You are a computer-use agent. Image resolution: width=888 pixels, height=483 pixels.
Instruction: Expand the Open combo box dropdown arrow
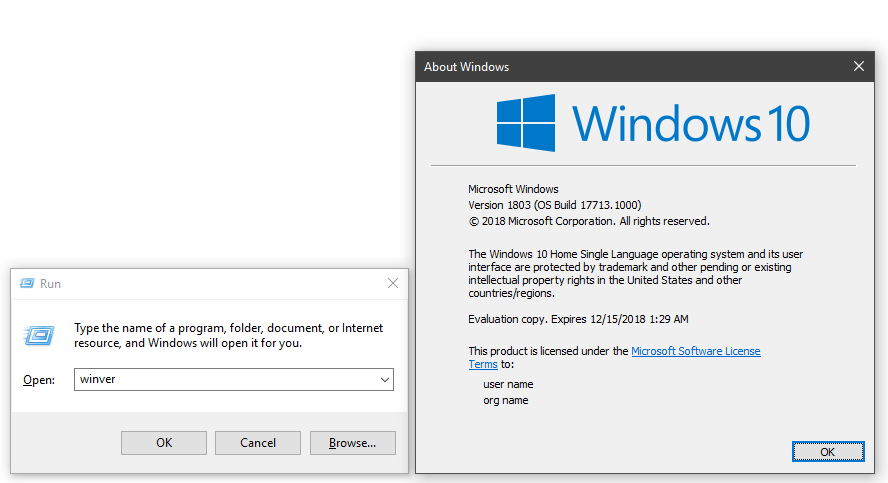point(384,380)
